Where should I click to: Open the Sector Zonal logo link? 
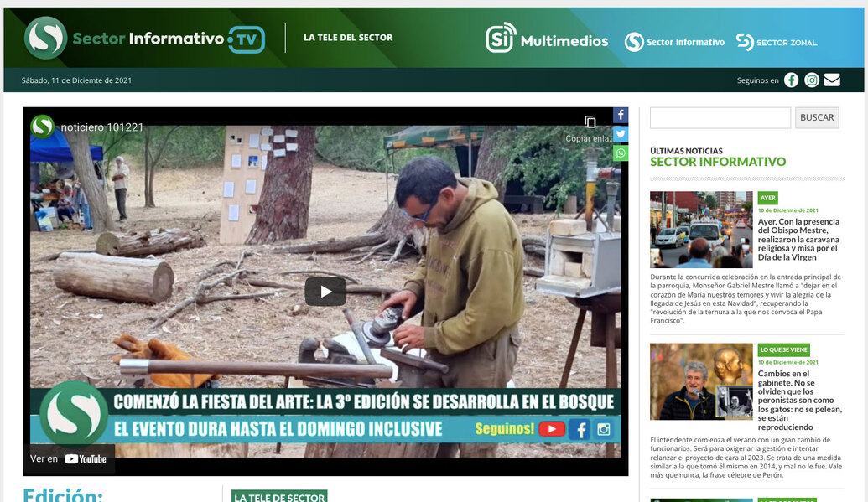click(777, 42)
